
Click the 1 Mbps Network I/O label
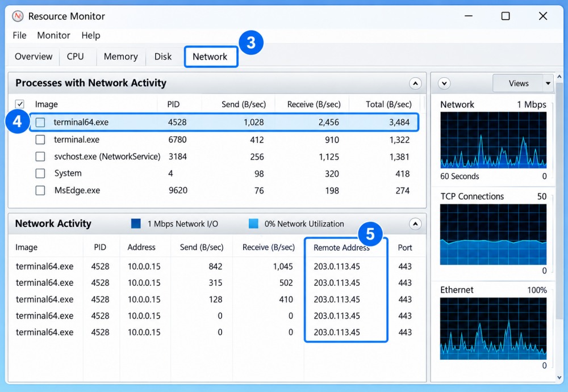tap(182, 224)
